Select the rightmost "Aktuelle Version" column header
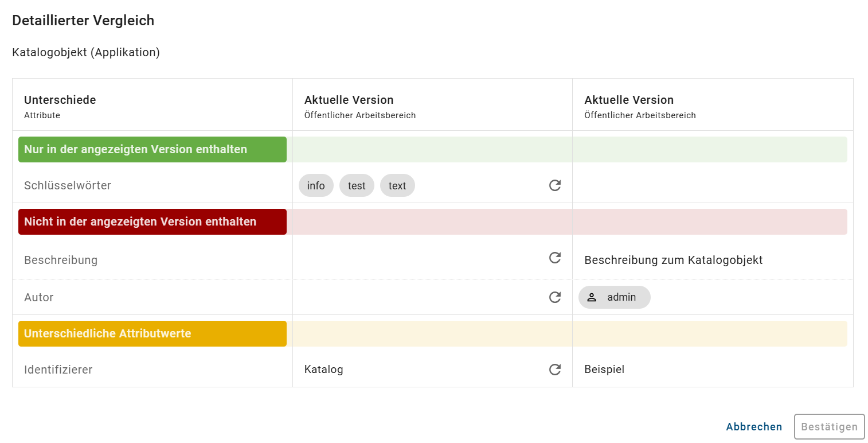Image resolution: width=868 pixels, height=443 pixels. click(628, 100)
